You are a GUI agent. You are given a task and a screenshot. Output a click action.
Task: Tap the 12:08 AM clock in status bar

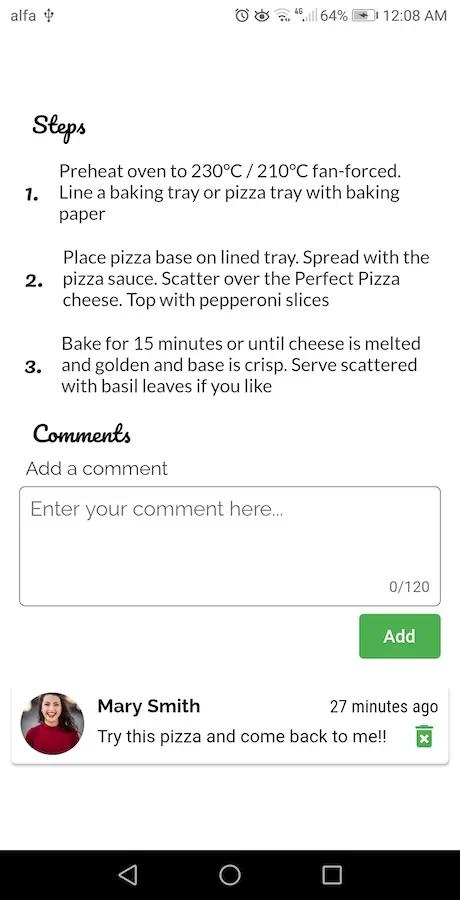coord(415,15)
